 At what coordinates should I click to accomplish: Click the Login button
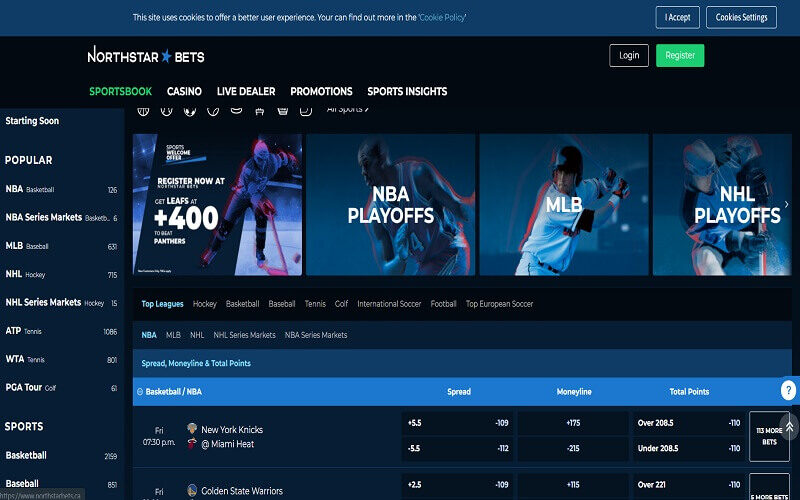tap(629, 55)
